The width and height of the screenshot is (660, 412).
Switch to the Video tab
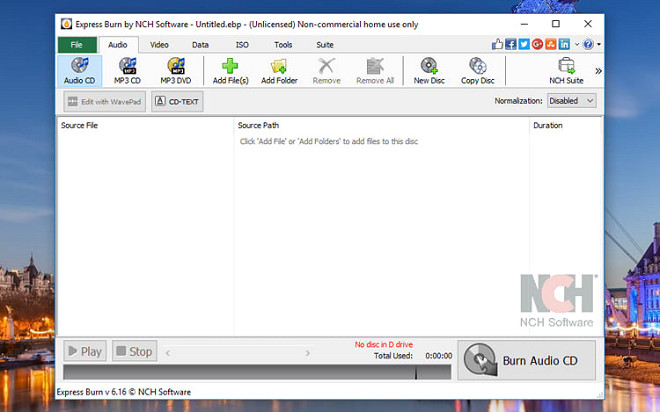point(159,45)
